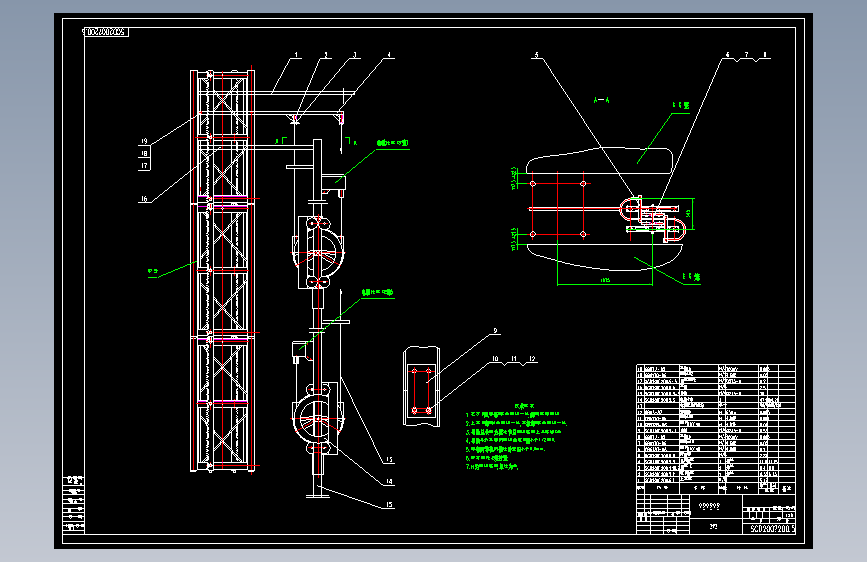Click callout number 12 near bolt detail
This screenshot has width=867, height=562.
tap(532, 359)
